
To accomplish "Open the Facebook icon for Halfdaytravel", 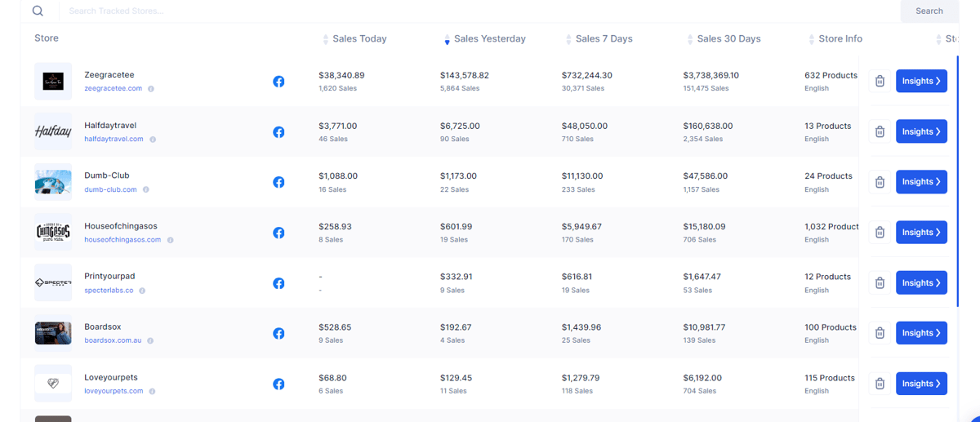I will [278, 132].
